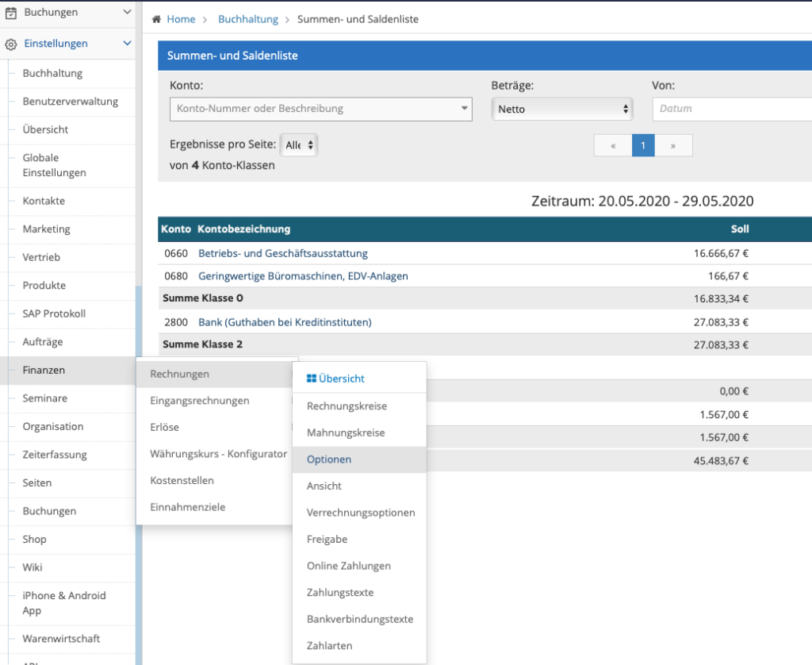Screen dimensions: 812x665
Task: Go to next page with » arrow
Action: click(673, 146)
